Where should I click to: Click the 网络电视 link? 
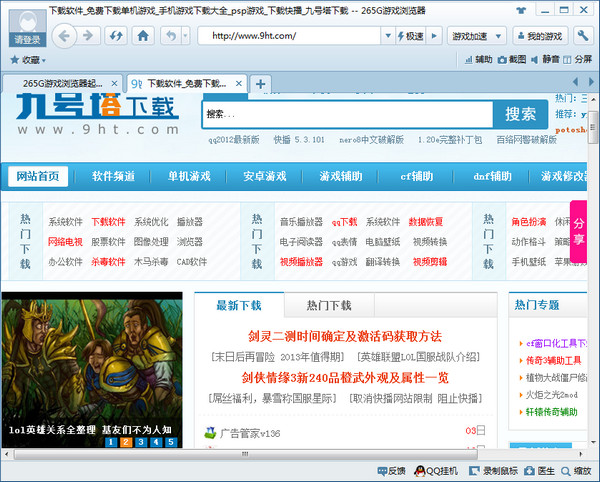tap(65, 242)
